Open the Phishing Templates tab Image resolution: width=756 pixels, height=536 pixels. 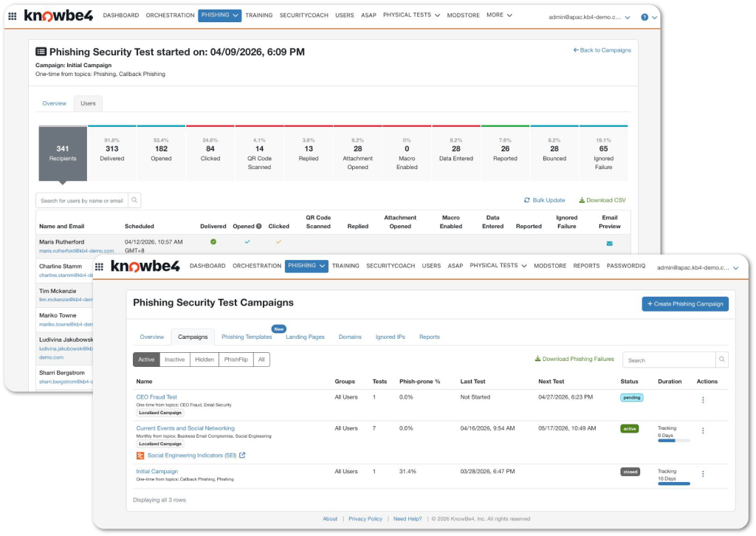click(x=247, y=337)
